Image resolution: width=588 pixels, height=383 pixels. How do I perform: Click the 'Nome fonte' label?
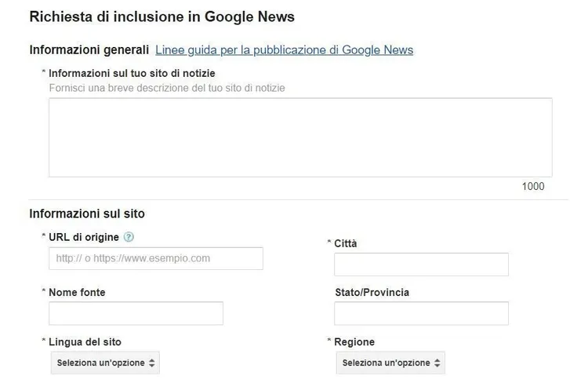(x=77, y=293)
